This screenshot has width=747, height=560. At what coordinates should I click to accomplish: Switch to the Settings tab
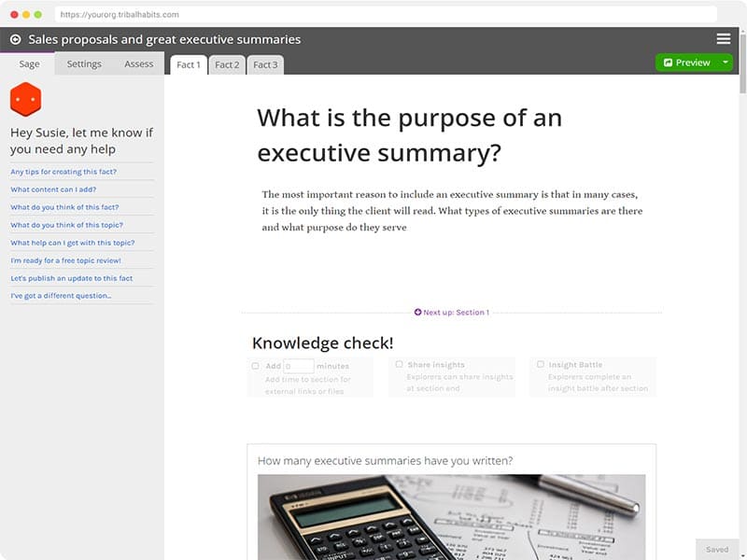pyautogui.click(x=84, y=64)
